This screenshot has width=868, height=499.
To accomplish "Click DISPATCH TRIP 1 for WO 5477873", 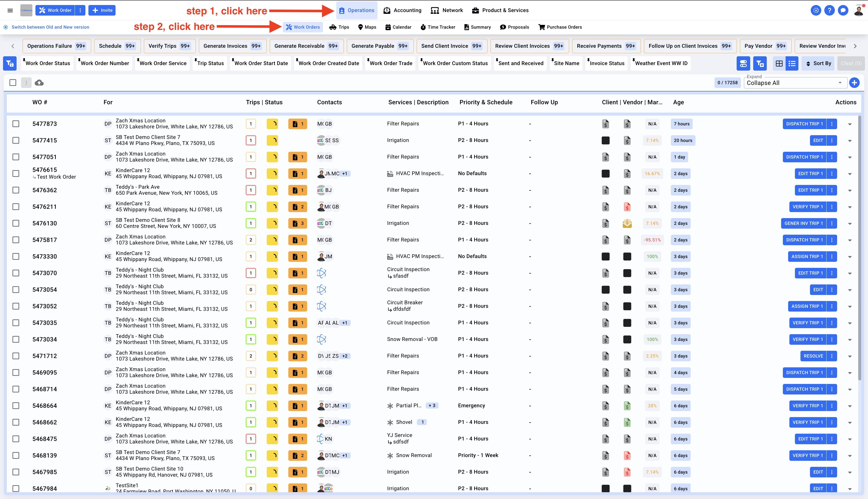I will coord(804,124).
